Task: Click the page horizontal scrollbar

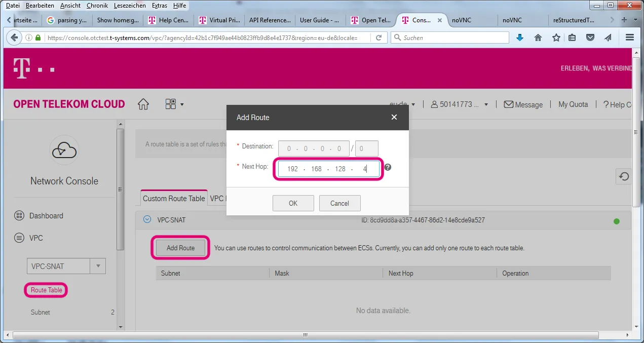Action: 305,335
